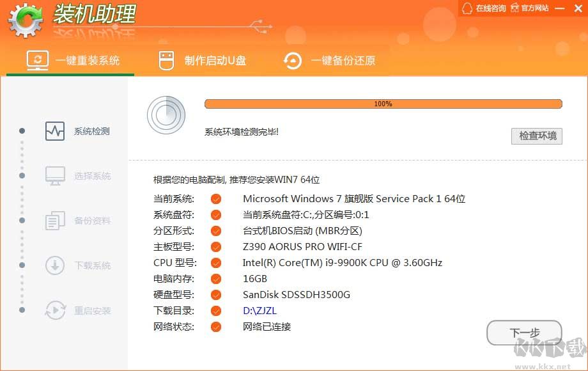This screenshot has height=371, width=588.
Task: Click the step dot beside 系统检测
Action: pyautogui.click(x=21, y=131)
